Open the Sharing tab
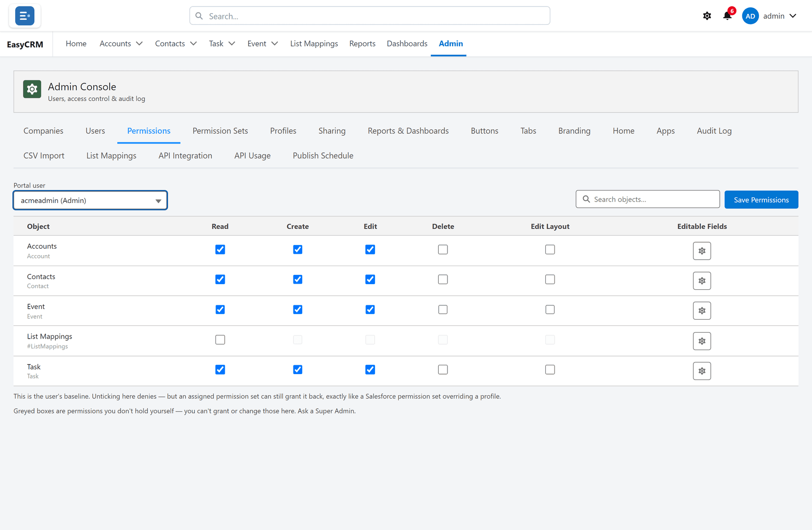The height and width of the screenshot is (530, 812). click(x=332, y=131)
